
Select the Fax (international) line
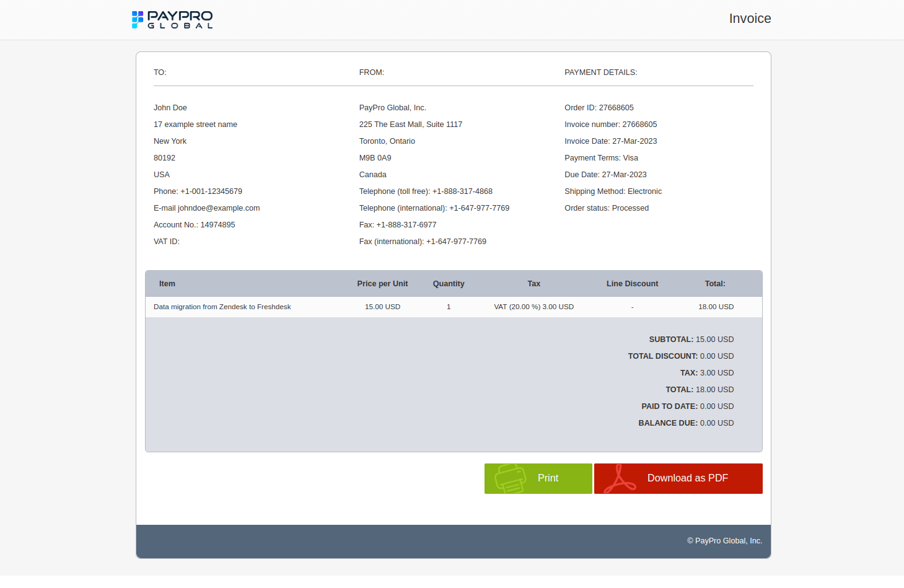(423, 242)
